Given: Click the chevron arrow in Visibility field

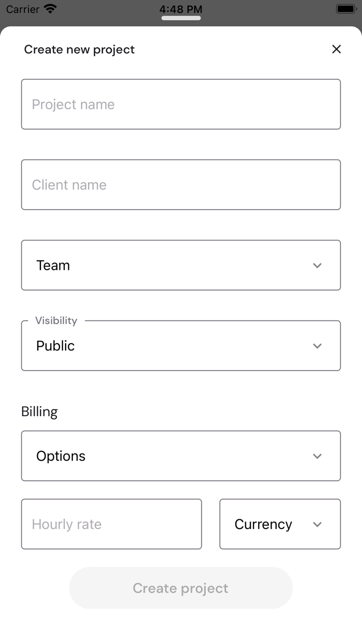Looking at the screenshot, I should coord(318,346).
